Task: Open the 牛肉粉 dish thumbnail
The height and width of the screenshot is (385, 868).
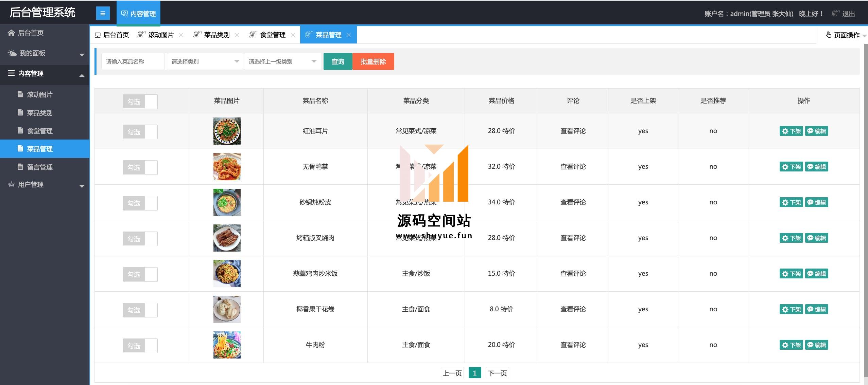Action: click(x=227, y=345)
